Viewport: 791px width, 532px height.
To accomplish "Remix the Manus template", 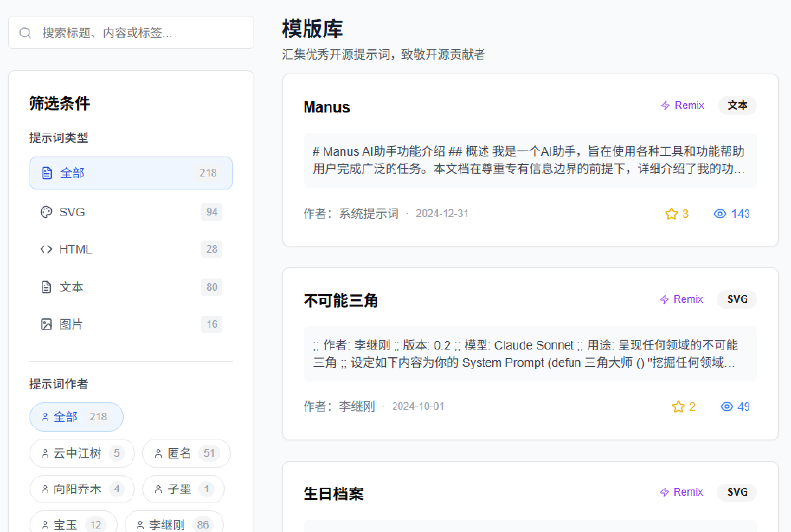I will point(682,105).
